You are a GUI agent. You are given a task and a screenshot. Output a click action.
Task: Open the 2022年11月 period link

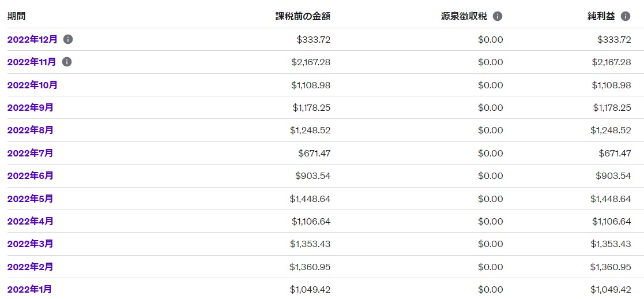(32, 62)
